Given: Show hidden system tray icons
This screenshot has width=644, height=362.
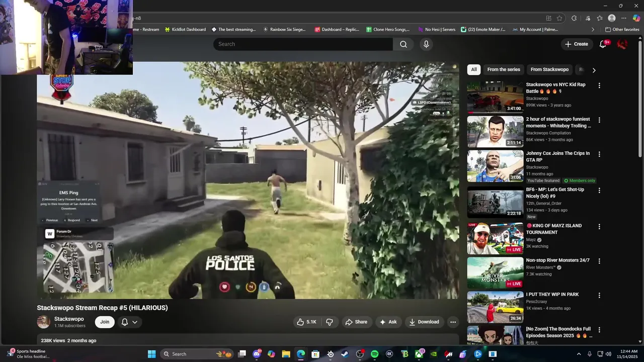Looking at the screenshot, I should click(x=579, y=354).
